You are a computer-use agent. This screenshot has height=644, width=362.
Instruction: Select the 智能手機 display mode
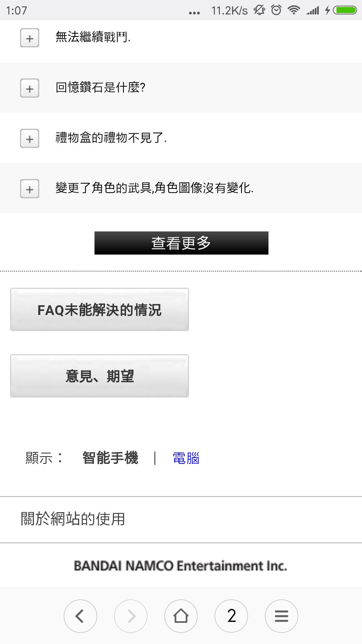pyautogui.click(x=110, y=458)
